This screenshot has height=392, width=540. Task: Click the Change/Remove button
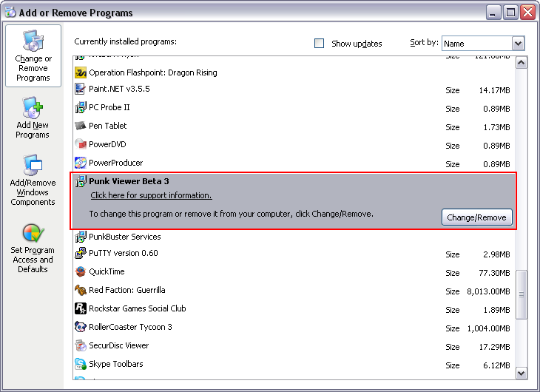pyautogui.click(x=477, y=217)
